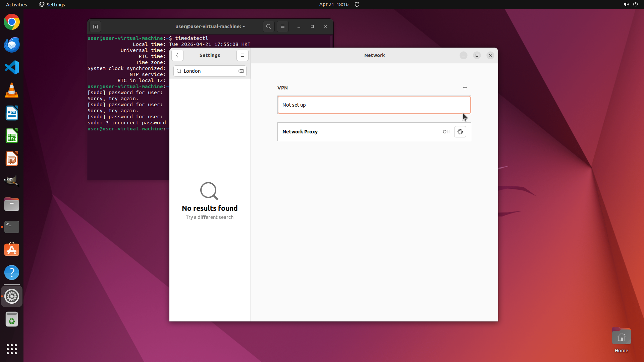Open Network Proxy gear settings
This screenshot has width=644, height=362.
coord(460,132)
